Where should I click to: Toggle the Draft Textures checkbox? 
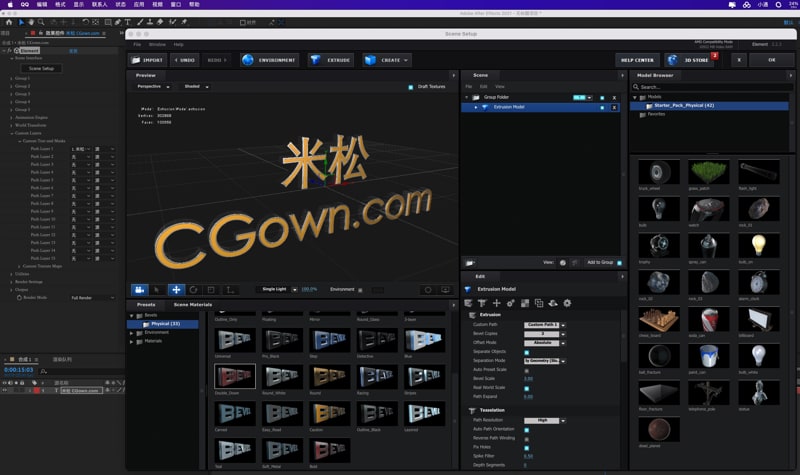(x=411, y=87)
